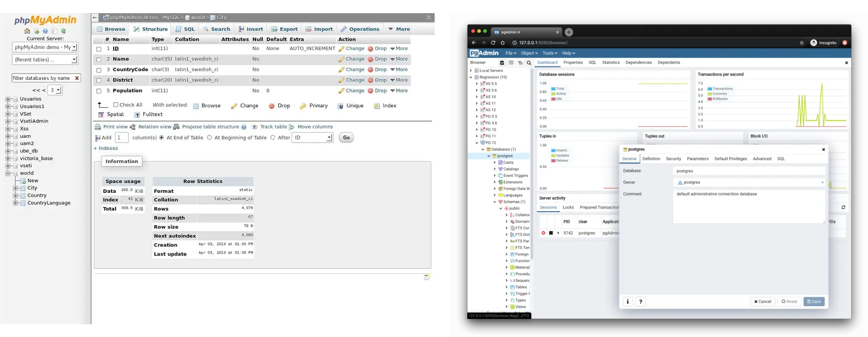Image resolution: width=868 pixels, height=337 pixels.
Task: Click the info icon in postgres dialog
Action: click(x=627, y=301)
